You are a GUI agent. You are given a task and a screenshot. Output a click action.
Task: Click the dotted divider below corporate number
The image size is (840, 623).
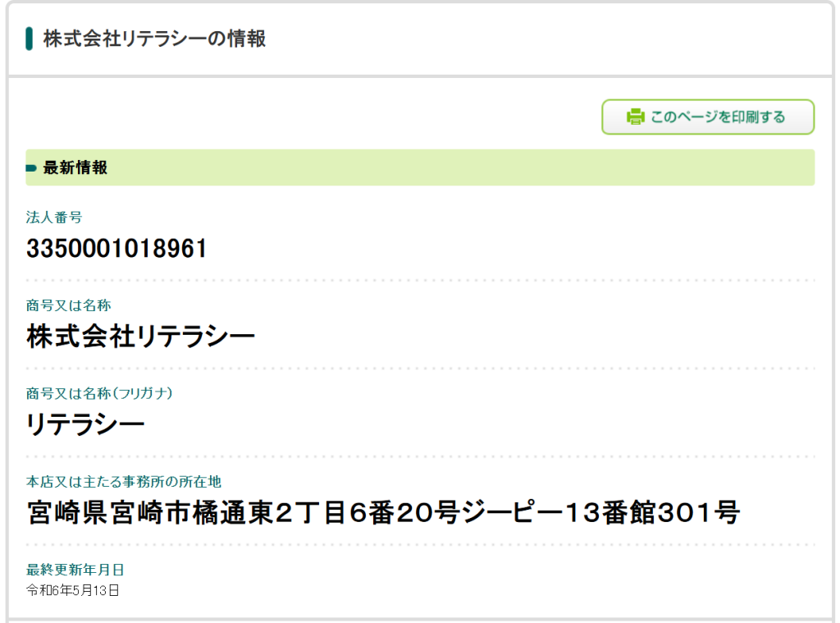pyautogui.click(x=420, y=281)
